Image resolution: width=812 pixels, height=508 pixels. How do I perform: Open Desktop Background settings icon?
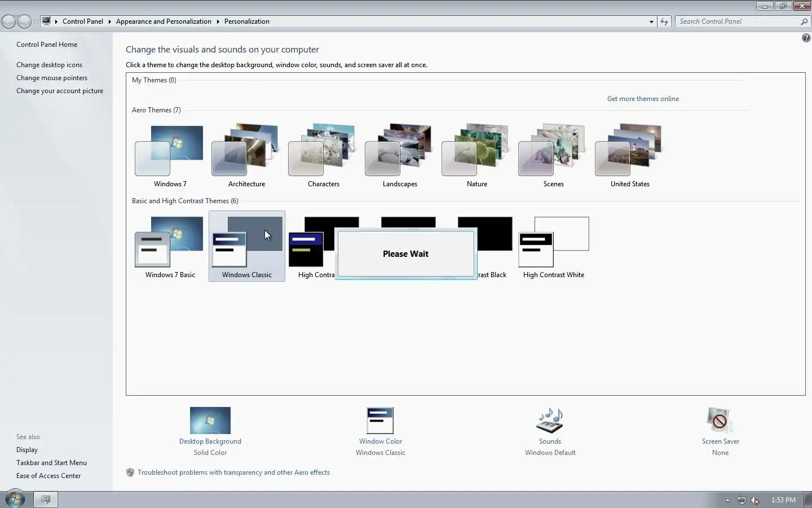click(x=210, y=421)
